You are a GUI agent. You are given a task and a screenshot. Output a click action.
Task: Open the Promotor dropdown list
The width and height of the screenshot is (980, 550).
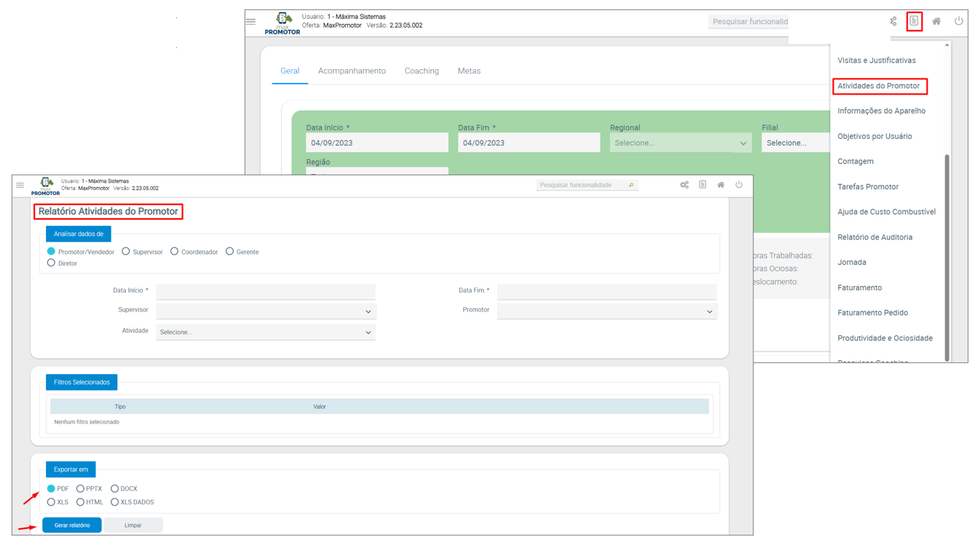coord(606,311)
